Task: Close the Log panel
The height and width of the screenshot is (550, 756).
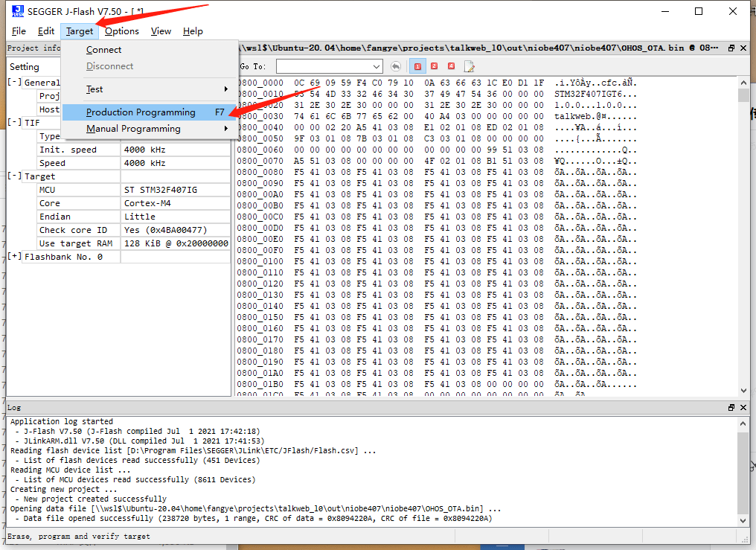Action: click(743, 407)
